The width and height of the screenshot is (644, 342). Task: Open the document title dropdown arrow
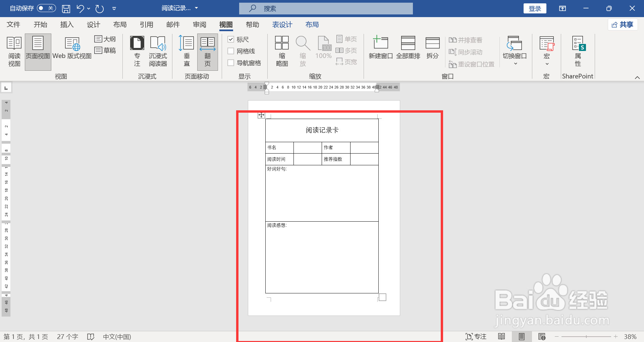(x=196, y=8)
